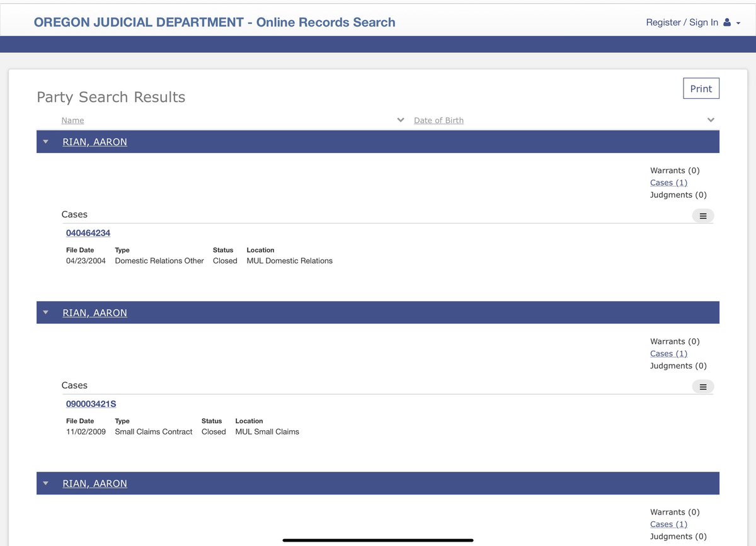This screenshot has width=756, height=546.
Task: Sort by Date of Birth header
Action: [438, 120]
